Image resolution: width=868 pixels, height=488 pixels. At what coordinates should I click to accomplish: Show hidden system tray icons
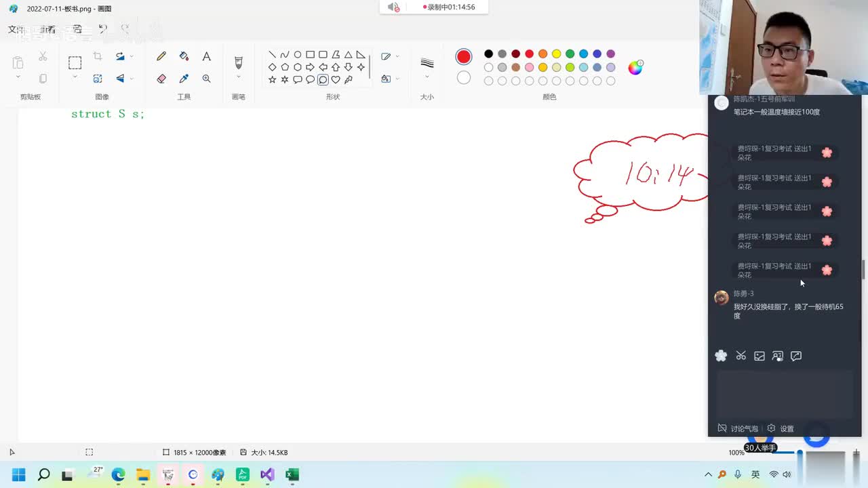coord(709,474)
